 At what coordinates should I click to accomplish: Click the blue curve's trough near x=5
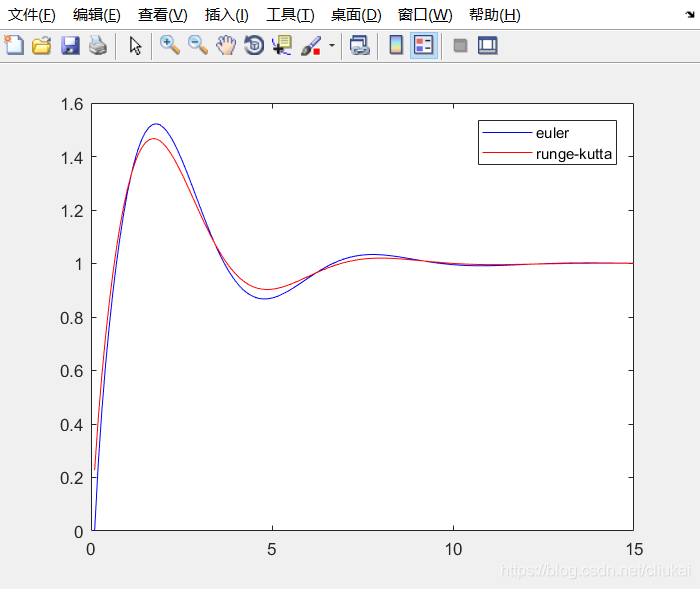click(x=265, y=299)
